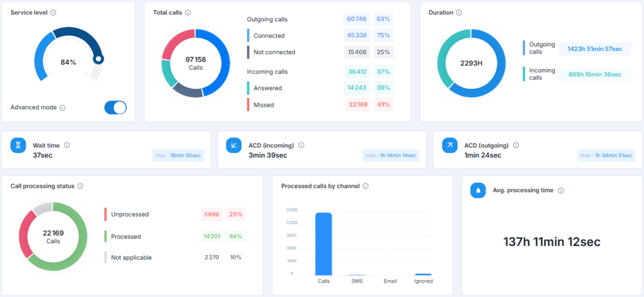This screenshot has width=644, height=297.
Task: Click the Service level info icon
Action: [53, 13]
